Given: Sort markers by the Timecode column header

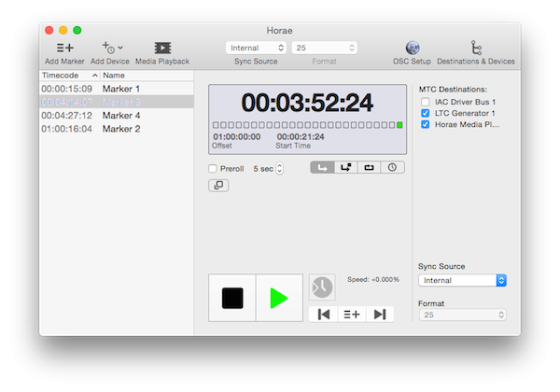Looking at the screenshot, I should [x=67, y=75].
